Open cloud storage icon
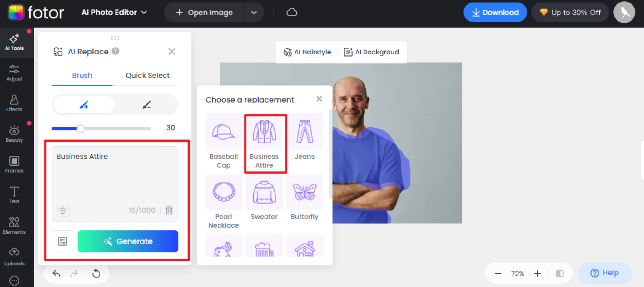This screenshot has height=287, width=644. (x=292, y=12)
